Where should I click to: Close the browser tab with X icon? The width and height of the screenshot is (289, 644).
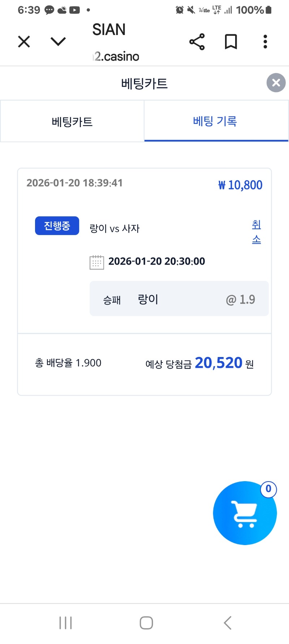tap(24, 42)
